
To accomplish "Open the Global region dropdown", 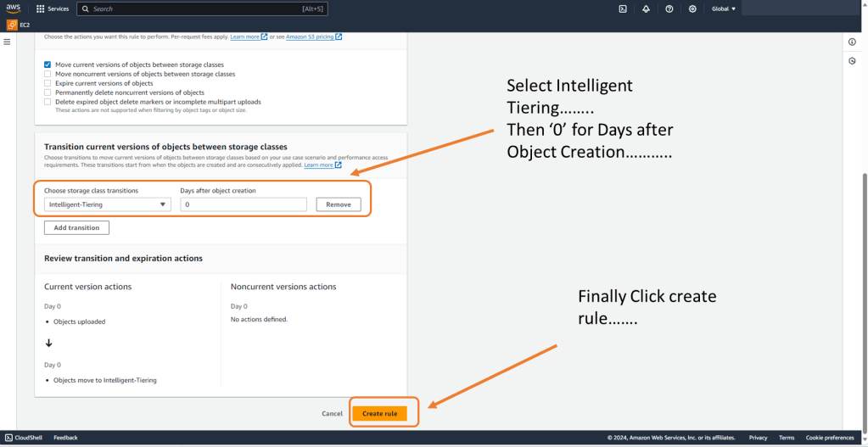I will click(x=724, y=8).
